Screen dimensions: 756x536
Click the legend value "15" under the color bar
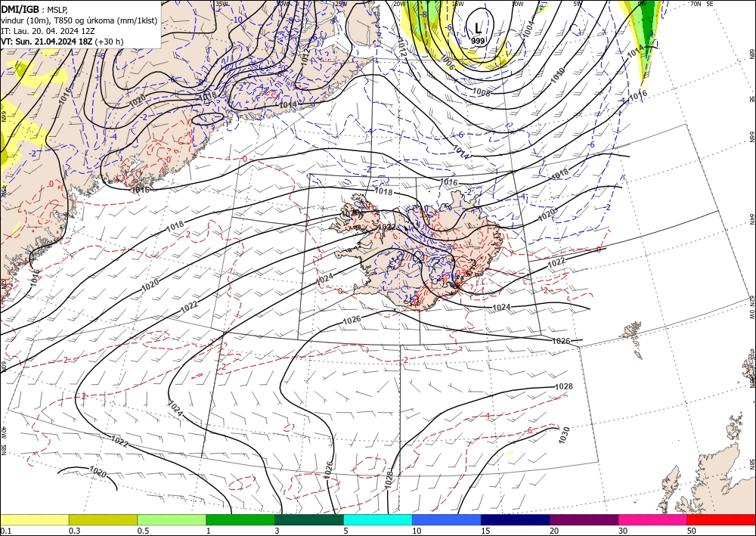coord(485,531)
